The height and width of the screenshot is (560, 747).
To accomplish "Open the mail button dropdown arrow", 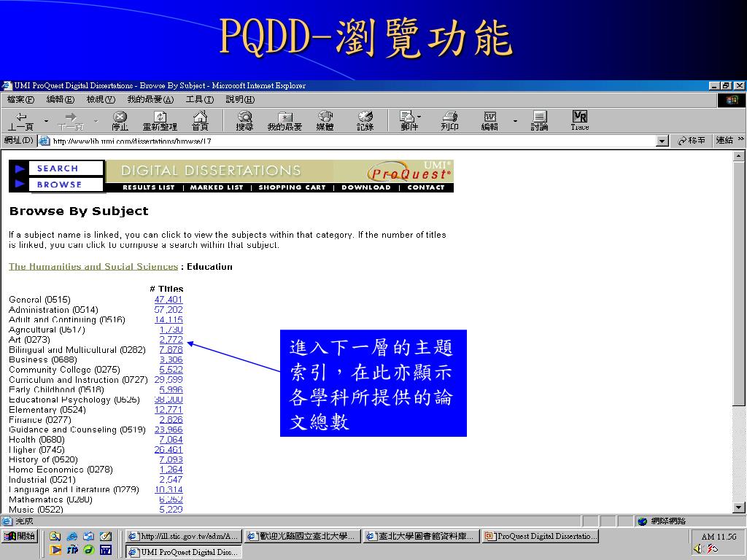I will 419,116.
